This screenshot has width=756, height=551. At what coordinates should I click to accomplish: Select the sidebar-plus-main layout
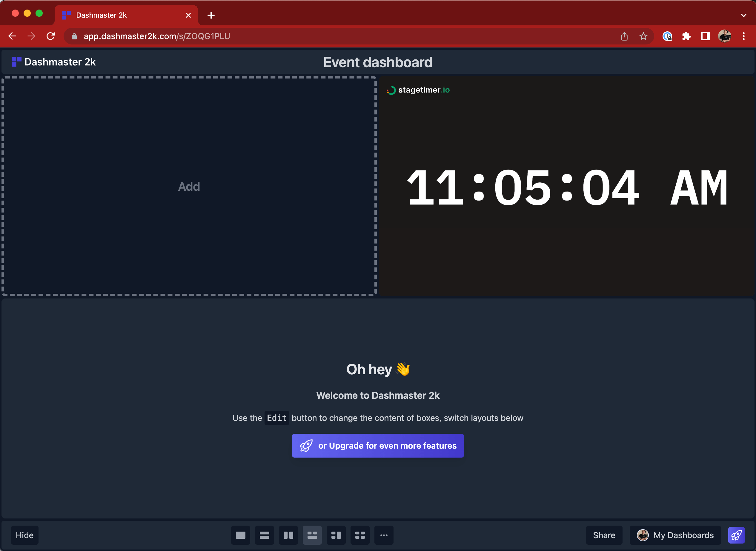pos(336,535)
